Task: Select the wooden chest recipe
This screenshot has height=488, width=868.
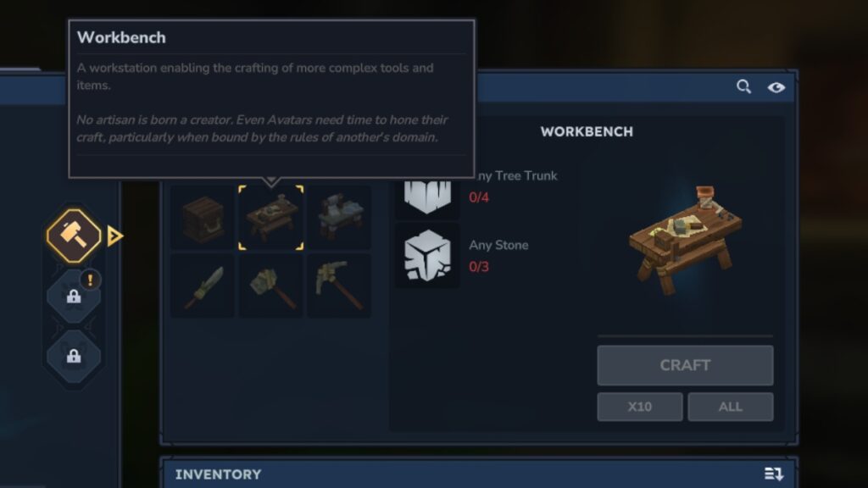Action: point(203,218)
